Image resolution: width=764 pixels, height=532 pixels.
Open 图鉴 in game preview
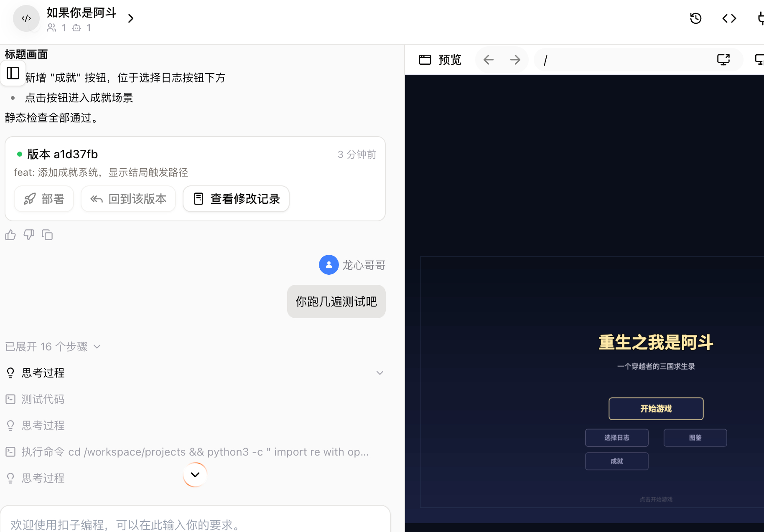click(x=695, y=438)
